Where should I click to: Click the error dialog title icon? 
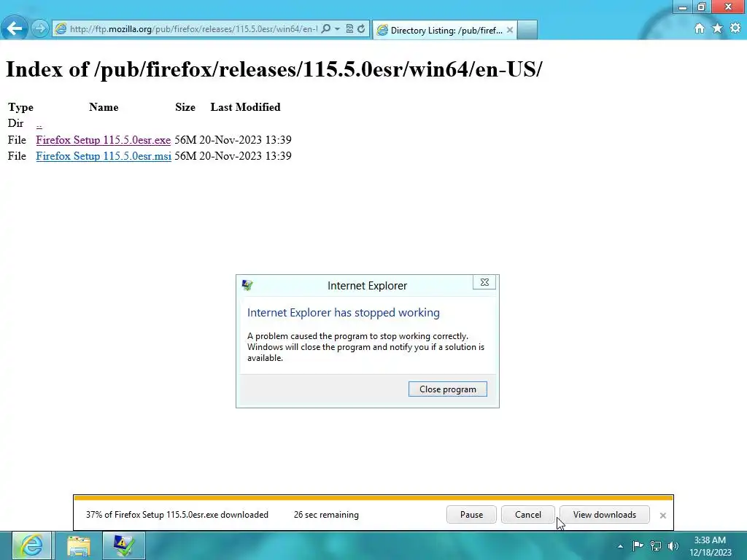pyautogui.click(x=247, y=285)
